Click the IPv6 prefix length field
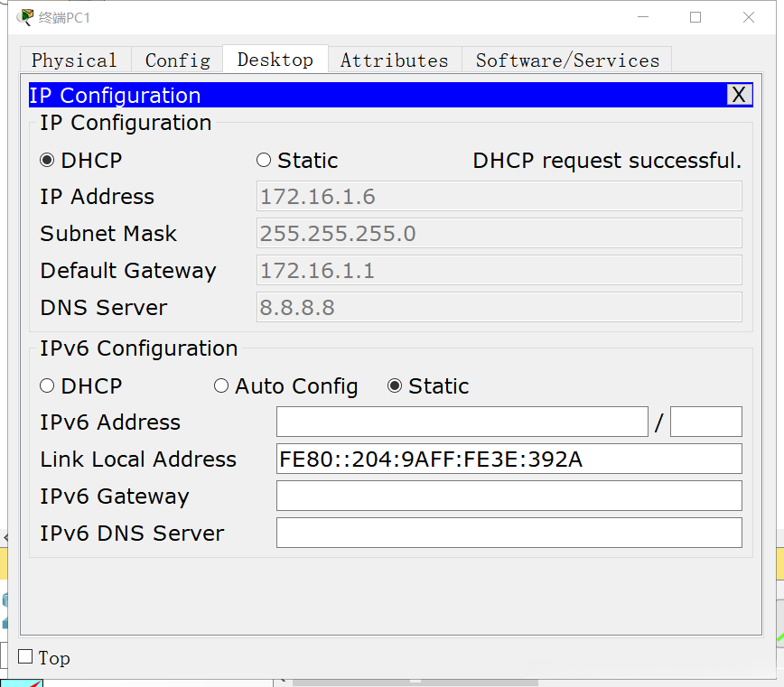Viewport: 784px width, 687px height. click(705, 422)
